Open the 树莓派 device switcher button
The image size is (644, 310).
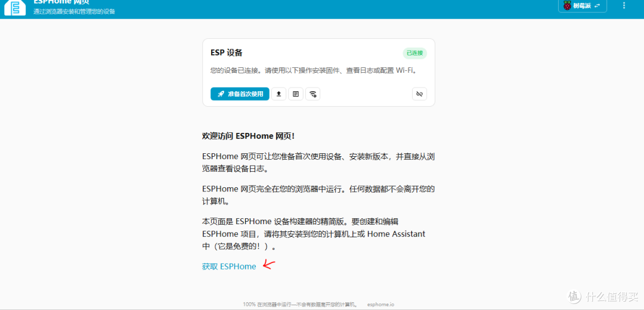pos(583,6)
